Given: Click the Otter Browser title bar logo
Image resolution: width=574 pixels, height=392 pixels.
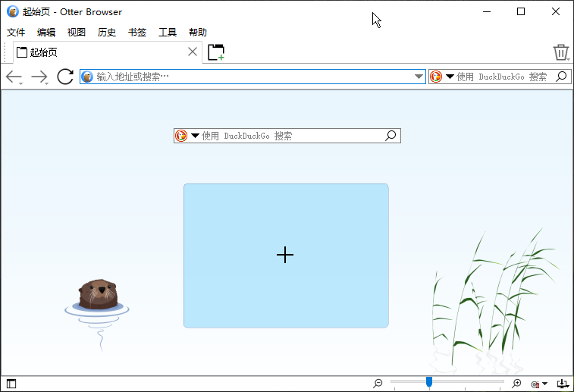Looking at the screenshot, I should (x=12, y=11).
